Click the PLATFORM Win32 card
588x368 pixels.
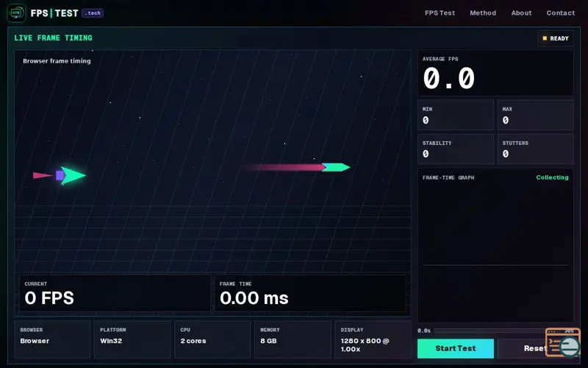[x=132, y=339]
